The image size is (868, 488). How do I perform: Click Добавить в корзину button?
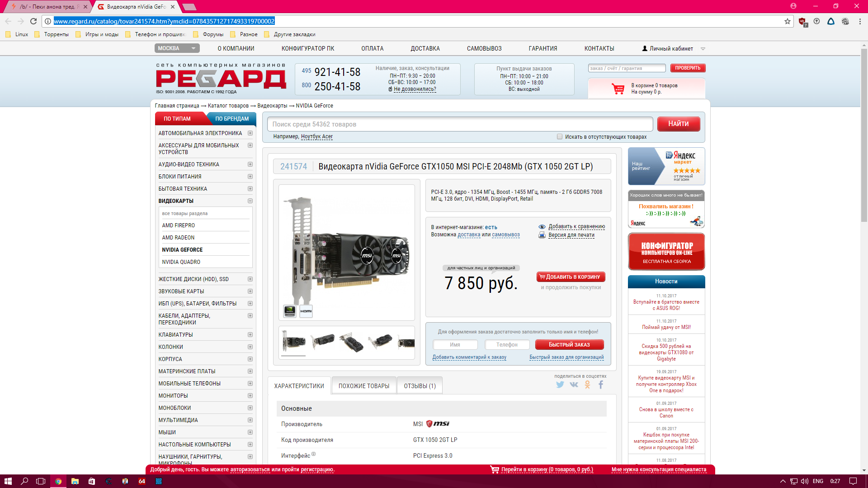coord(571,277)
